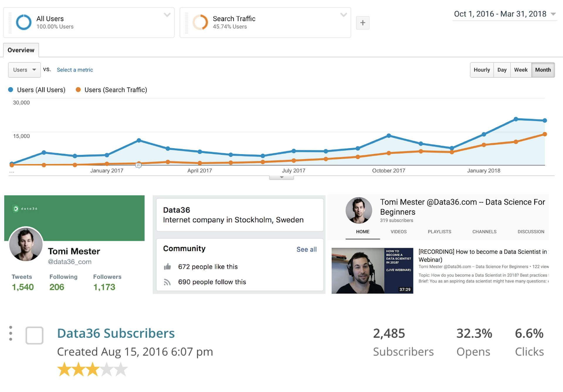Click the thumbs-up like icon in Community

pos(167,267)
